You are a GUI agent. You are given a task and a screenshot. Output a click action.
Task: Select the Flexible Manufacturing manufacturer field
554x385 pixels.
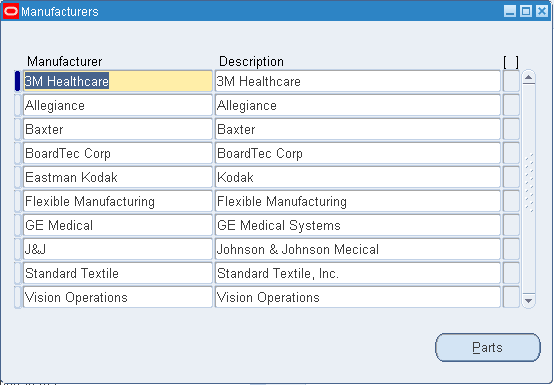click(x=118, y=201)
